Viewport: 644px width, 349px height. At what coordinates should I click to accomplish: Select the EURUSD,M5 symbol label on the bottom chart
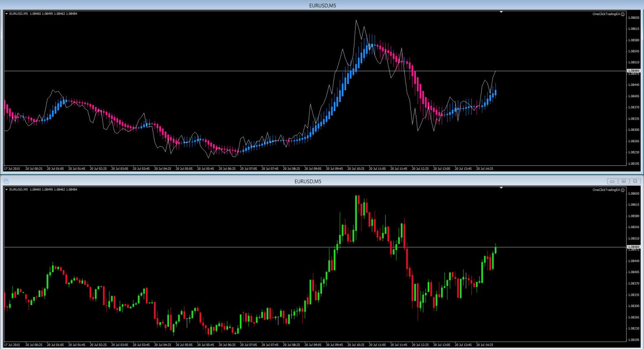20,189
